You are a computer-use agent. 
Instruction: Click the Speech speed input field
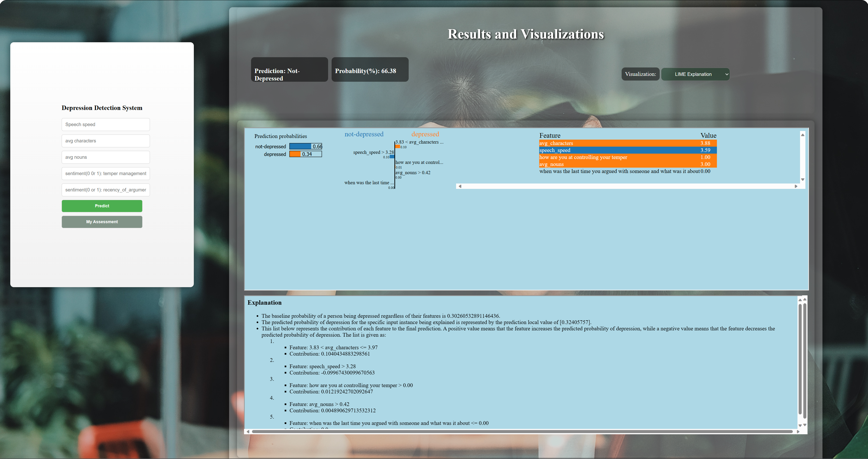coord(106,124)
